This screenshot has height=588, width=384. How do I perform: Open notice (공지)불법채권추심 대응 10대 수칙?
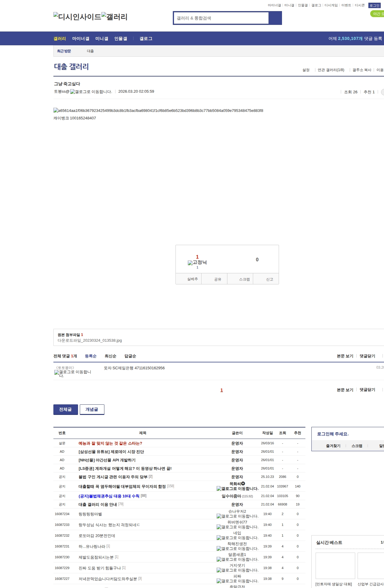(x=109, y=496)
